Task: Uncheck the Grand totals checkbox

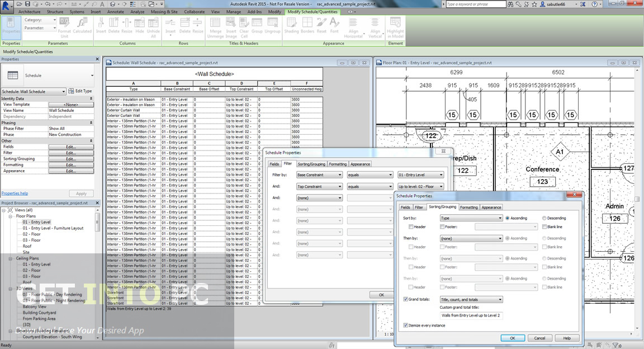Action: click(406, 299)
